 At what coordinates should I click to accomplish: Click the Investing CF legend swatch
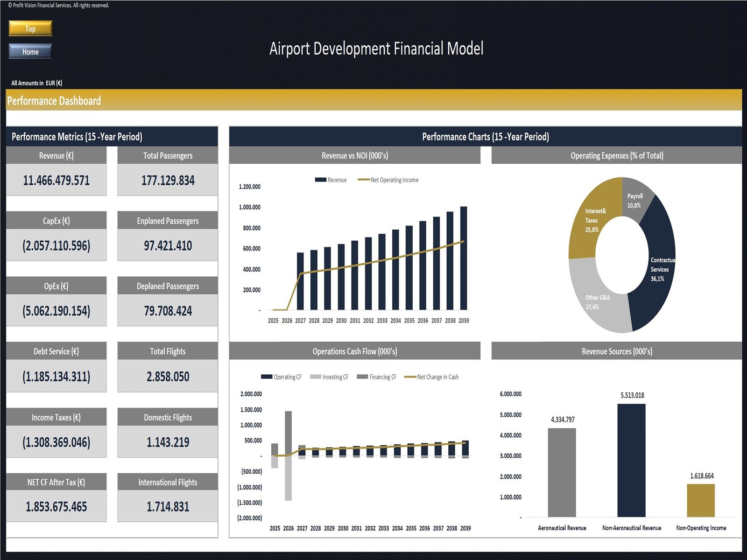[x=316, y=377]
